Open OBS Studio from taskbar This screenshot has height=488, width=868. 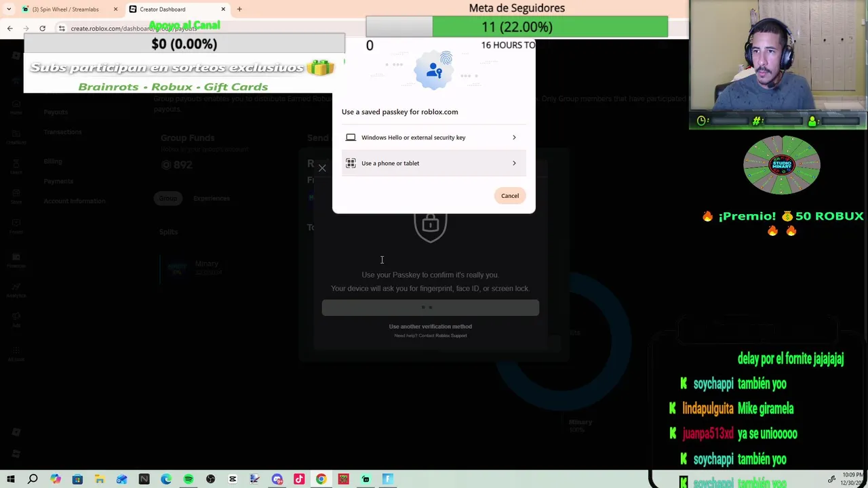click(x=210, y=480)
